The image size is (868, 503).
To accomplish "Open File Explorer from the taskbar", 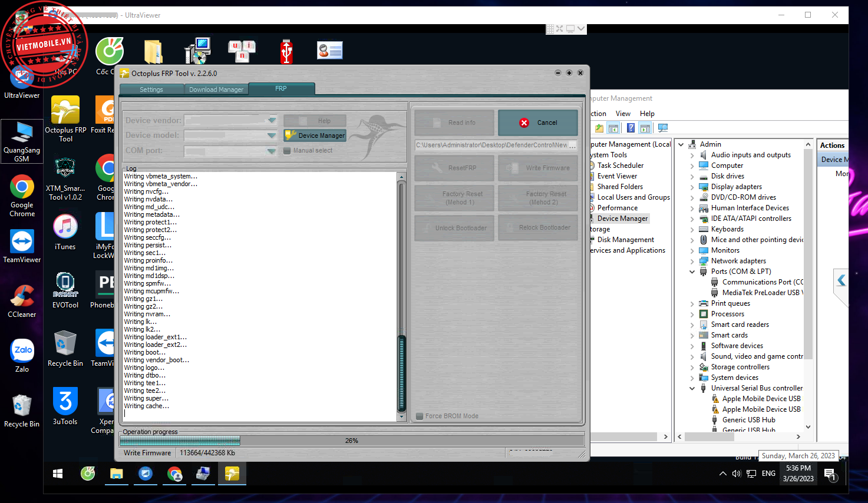I will coord(116,474).
